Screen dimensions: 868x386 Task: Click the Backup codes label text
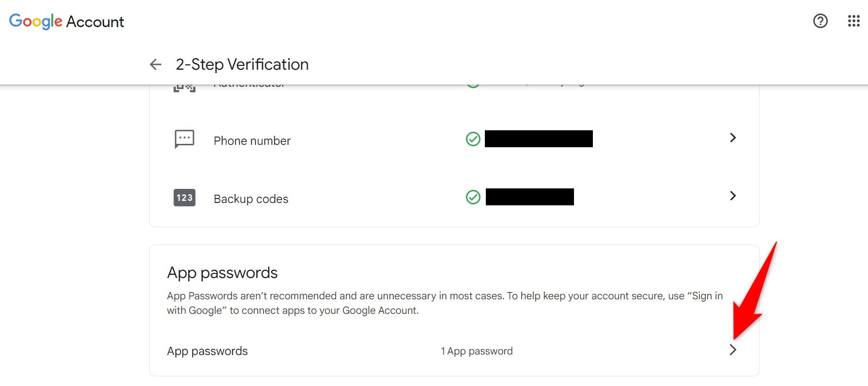pos(250,198)
